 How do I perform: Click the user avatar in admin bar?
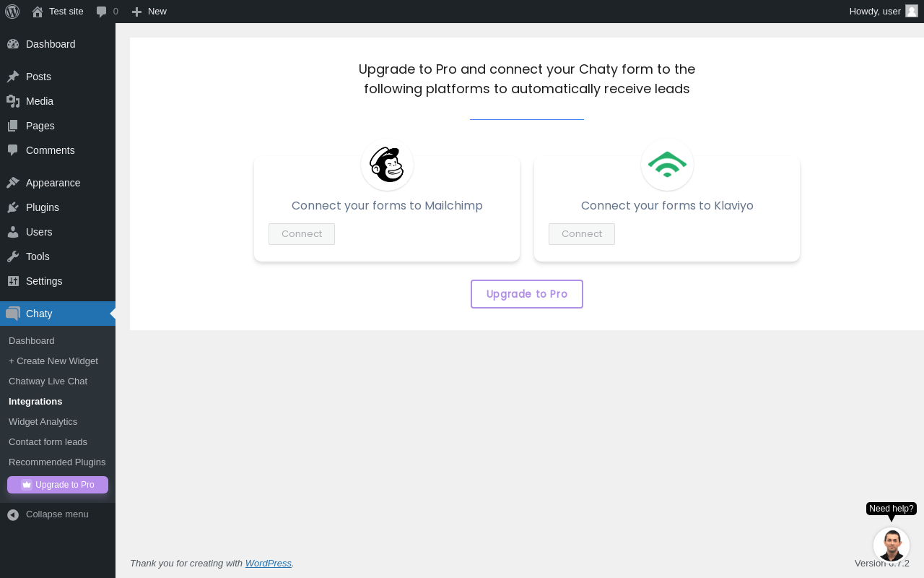click(911, 11)
